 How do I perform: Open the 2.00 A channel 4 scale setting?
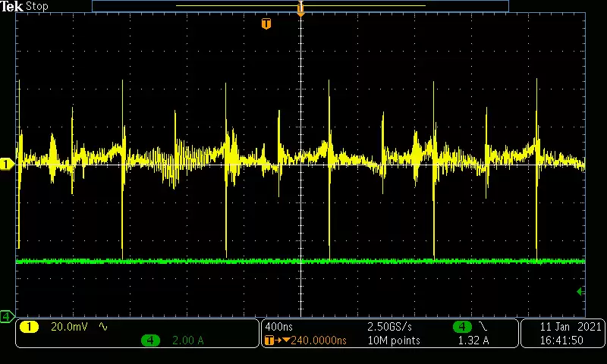(188, 340)
